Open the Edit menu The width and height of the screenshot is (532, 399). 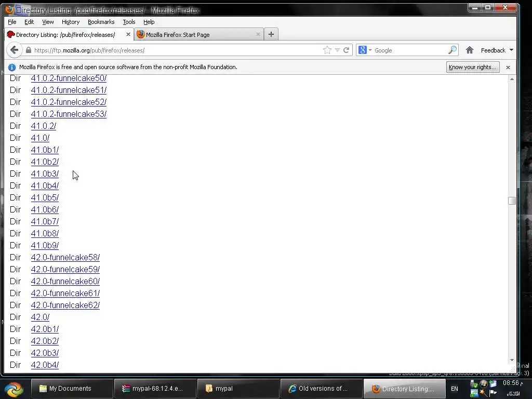click(x=29, y=22)
